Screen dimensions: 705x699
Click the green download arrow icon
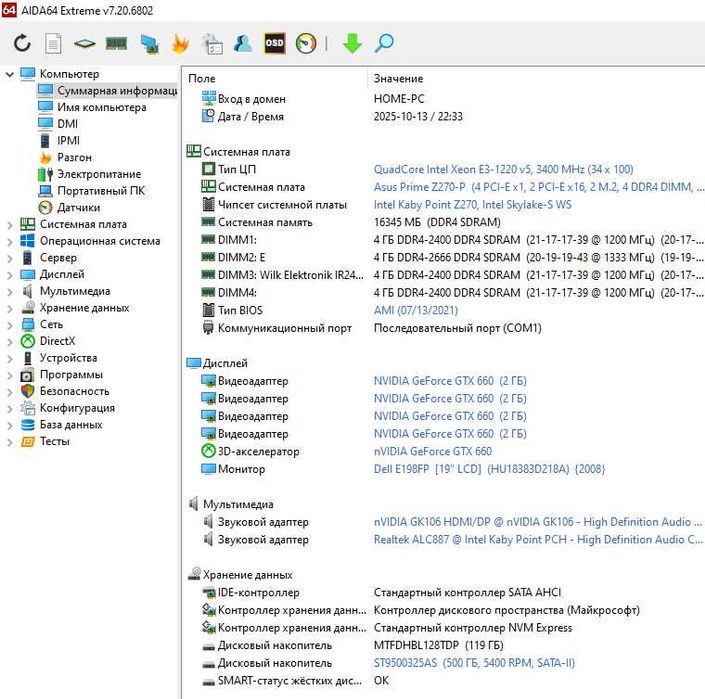point(352,44)
